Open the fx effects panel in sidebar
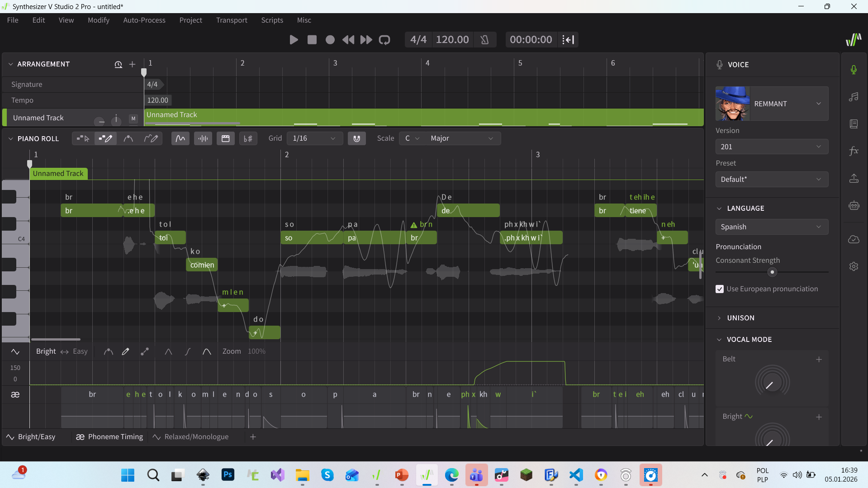 point(854,151)
